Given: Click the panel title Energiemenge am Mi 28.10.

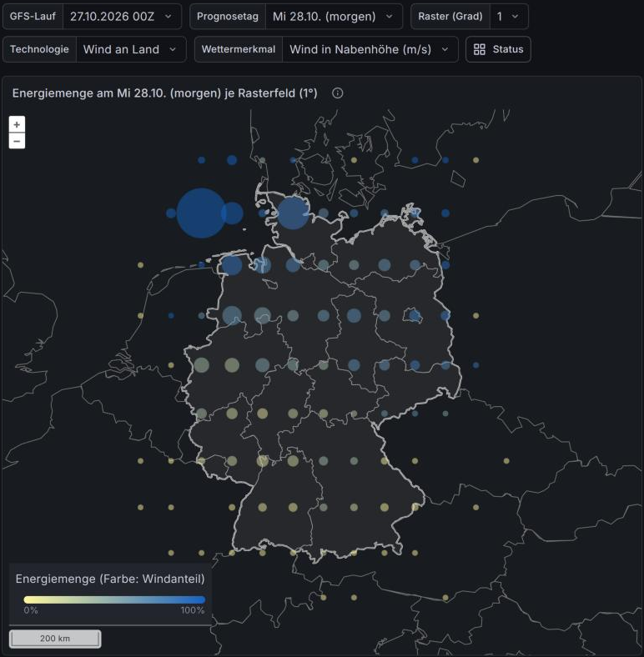Looking at the screenshot, I should click(x=165, y=93).
